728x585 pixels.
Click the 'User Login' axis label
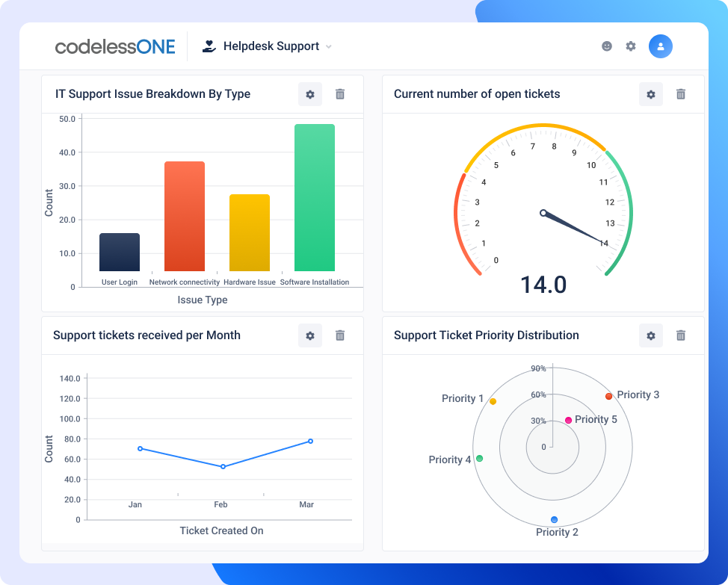(x=120, y=282)
